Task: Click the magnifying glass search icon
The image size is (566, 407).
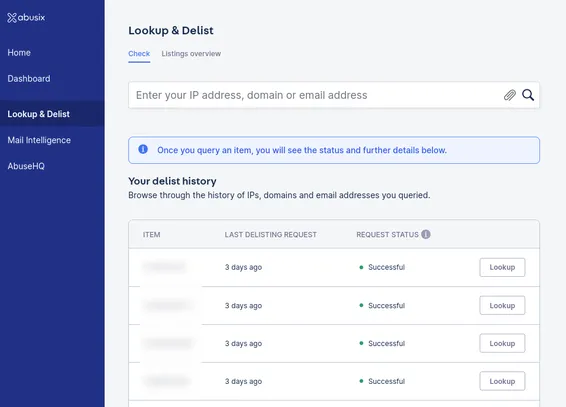Action: point(528,95)
